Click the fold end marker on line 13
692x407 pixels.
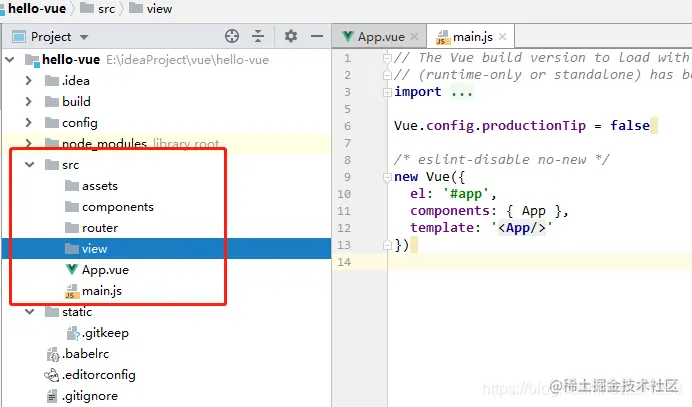point(387,245)
